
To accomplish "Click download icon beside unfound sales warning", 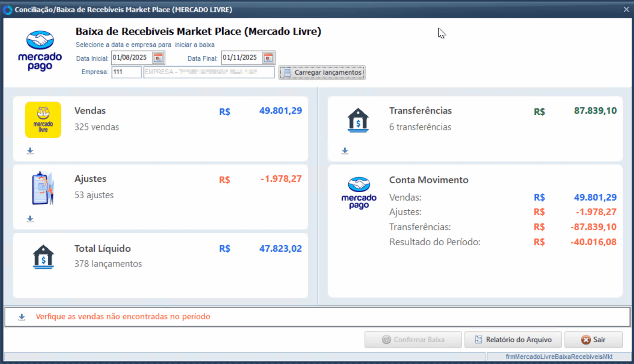I will coord(22,317).
